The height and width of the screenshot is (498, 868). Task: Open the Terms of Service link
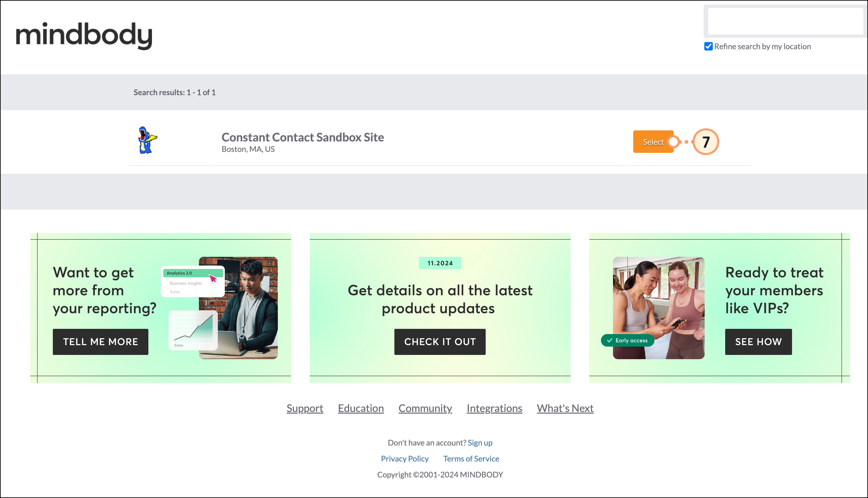[x=471, y=459]
